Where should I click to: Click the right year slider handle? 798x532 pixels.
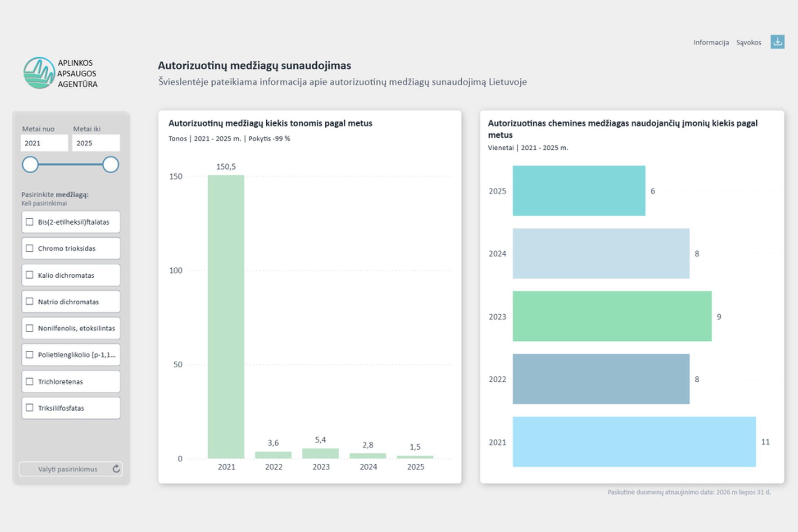(x=111, y=164)
